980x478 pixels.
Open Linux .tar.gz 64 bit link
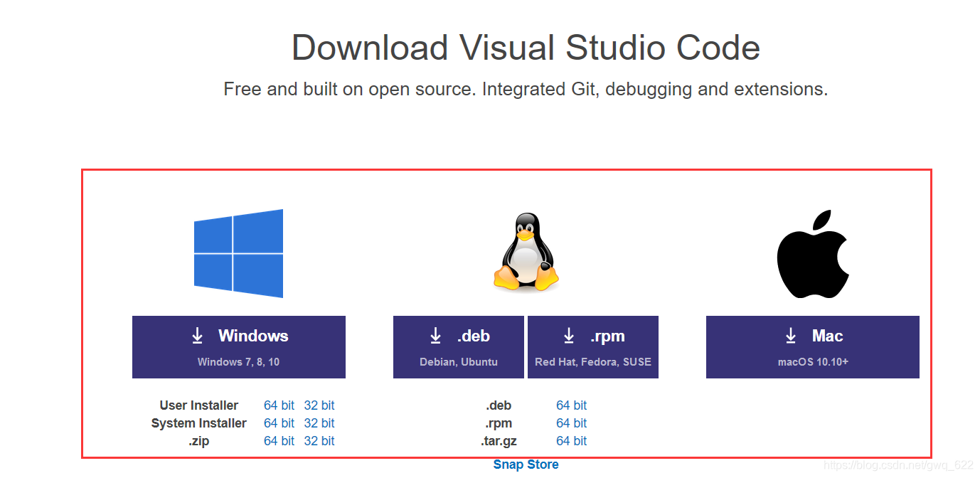(572, 441)
